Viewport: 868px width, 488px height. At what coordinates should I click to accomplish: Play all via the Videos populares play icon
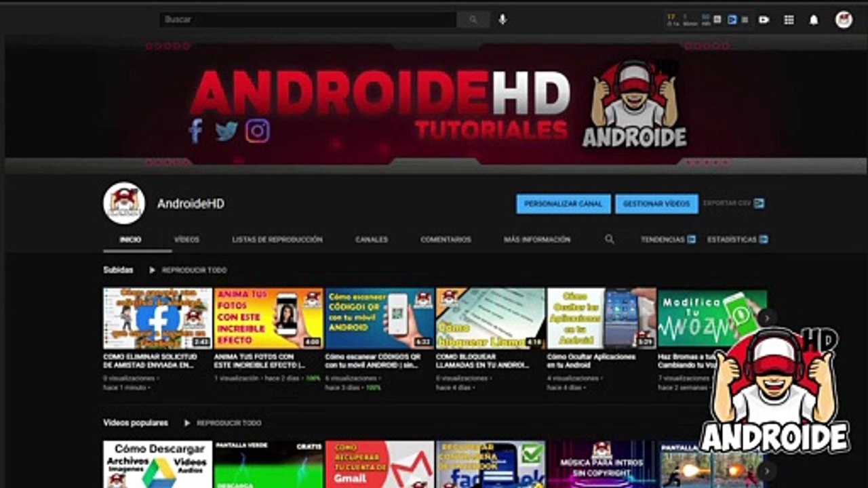pos(188,423)
